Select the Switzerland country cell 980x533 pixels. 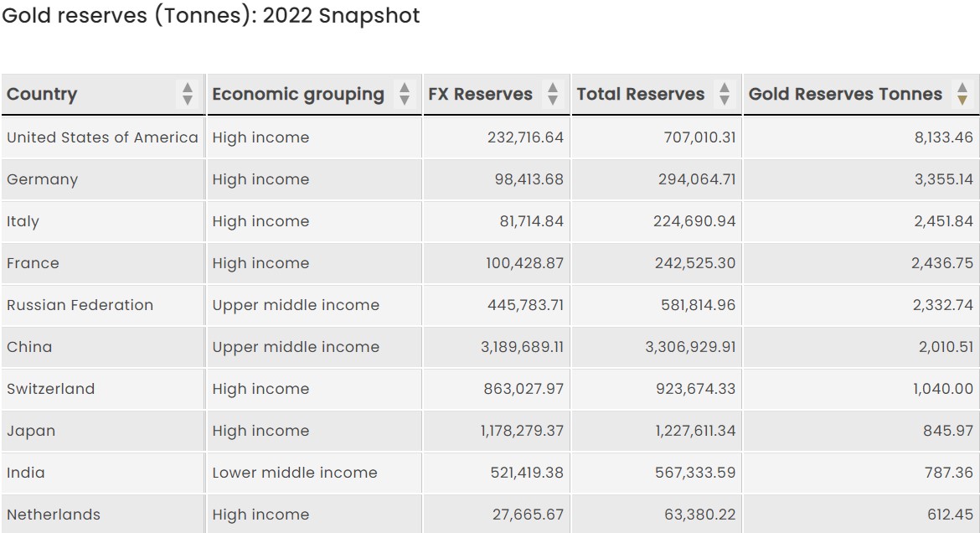point(50,389)
